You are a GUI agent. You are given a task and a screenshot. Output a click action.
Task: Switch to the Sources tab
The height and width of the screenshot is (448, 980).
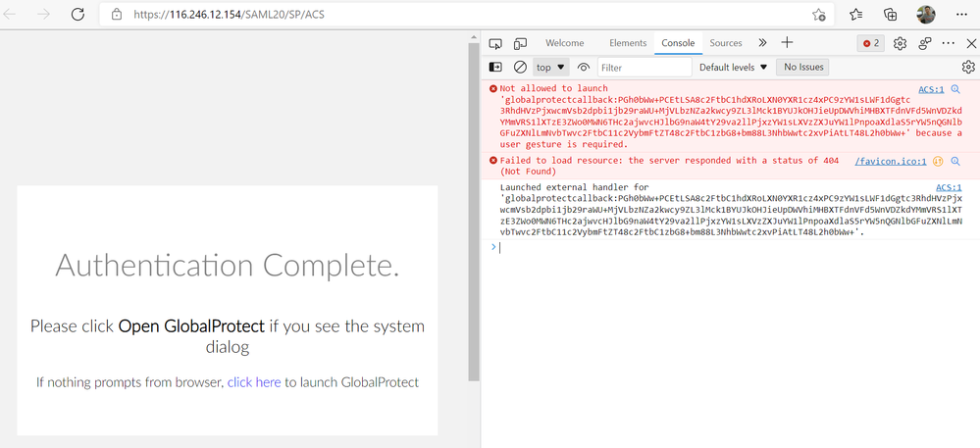[726, 43]
